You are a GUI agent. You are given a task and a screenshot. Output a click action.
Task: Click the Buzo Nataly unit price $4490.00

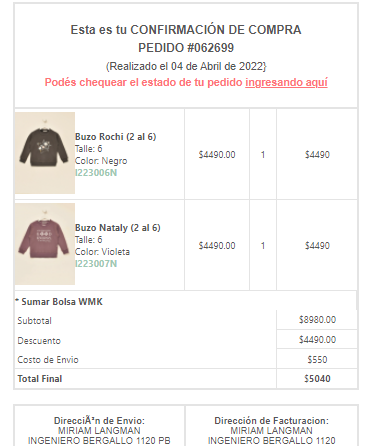[x=217, y=246]
